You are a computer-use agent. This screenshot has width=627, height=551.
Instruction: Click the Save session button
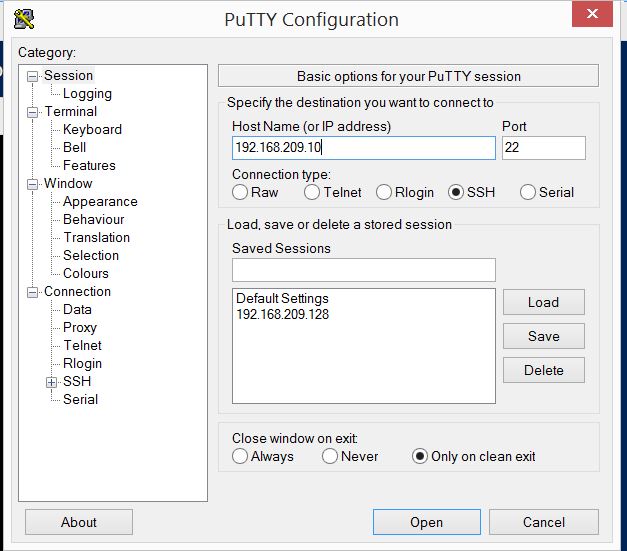[x=543, y=336]
